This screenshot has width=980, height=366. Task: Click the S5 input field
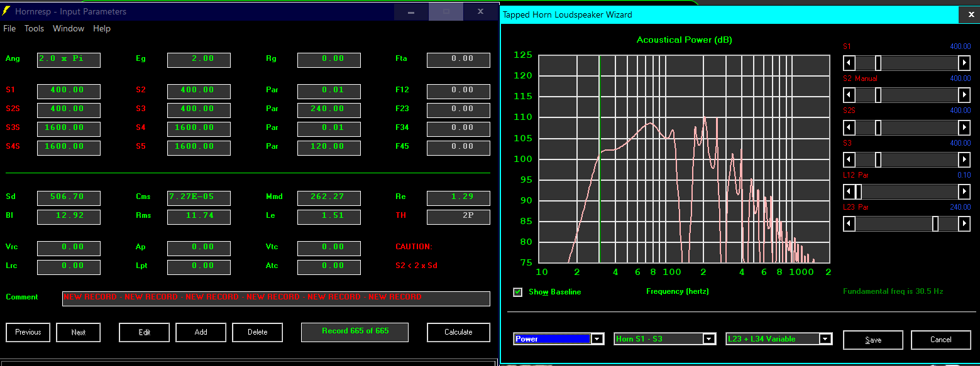point(199,148)
